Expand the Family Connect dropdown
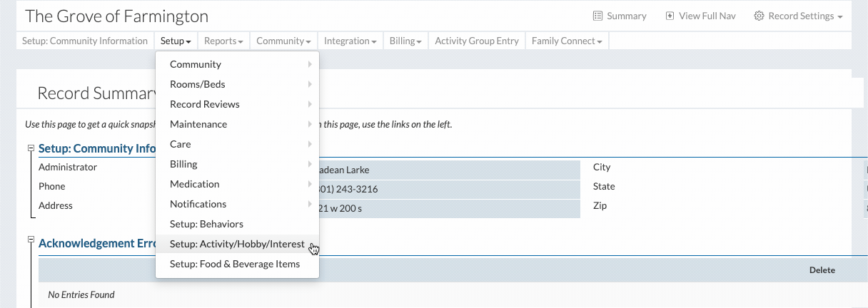The width and height of the screenshot is (868, 308). tap(567, 41)
